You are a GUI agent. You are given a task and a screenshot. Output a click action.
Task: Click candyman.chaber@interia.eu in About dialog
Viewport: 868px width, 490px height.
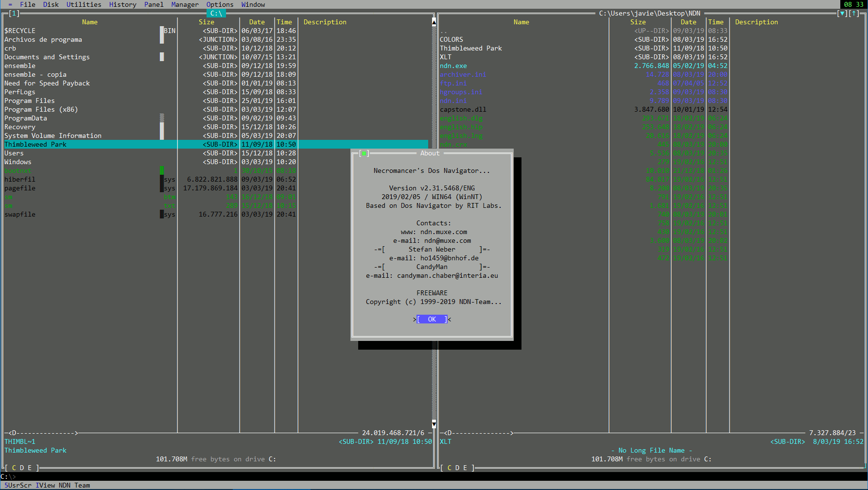(x=448, y=275)
